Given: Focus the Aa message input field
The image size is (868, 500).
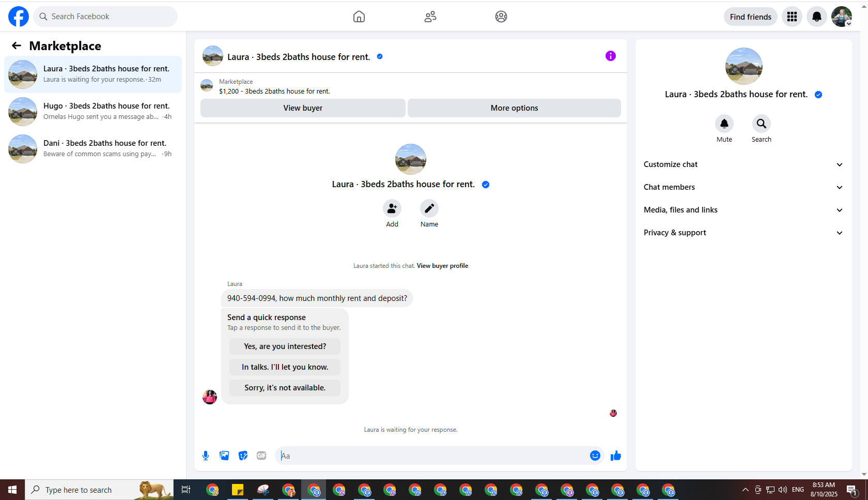Looking at the screenshot, I should pyautogui.click(x=432, y=456).
